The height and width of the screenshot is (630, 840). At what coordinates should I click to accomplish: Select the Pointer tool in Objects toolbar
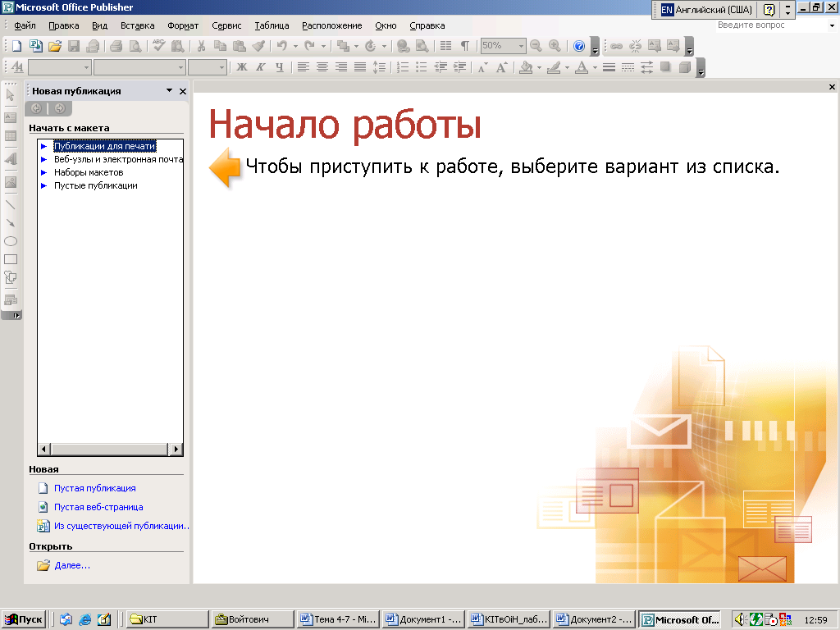(x=10, y=95)
